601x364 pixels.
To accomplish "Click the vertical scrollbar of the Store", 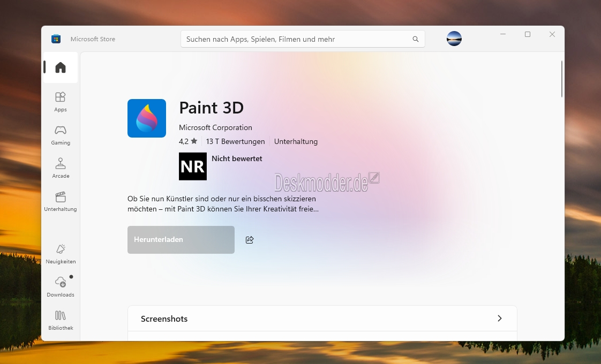I will point(562,79).
